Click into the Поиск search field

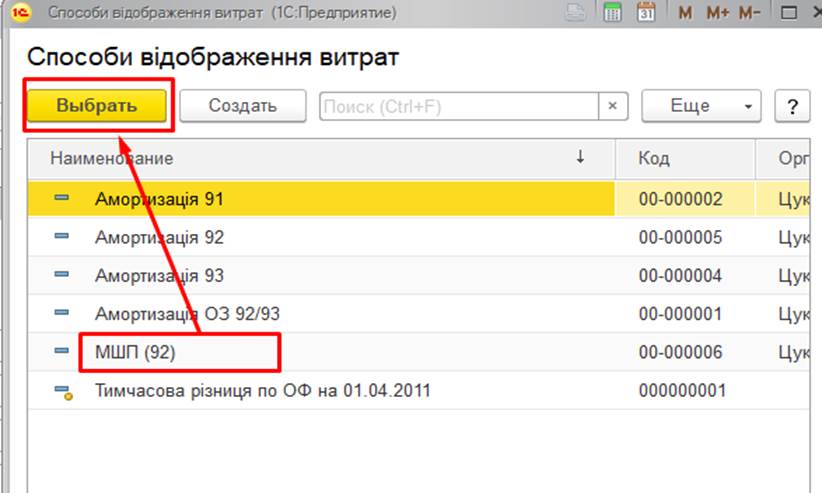pyautogui.click(x=458, y=106)
